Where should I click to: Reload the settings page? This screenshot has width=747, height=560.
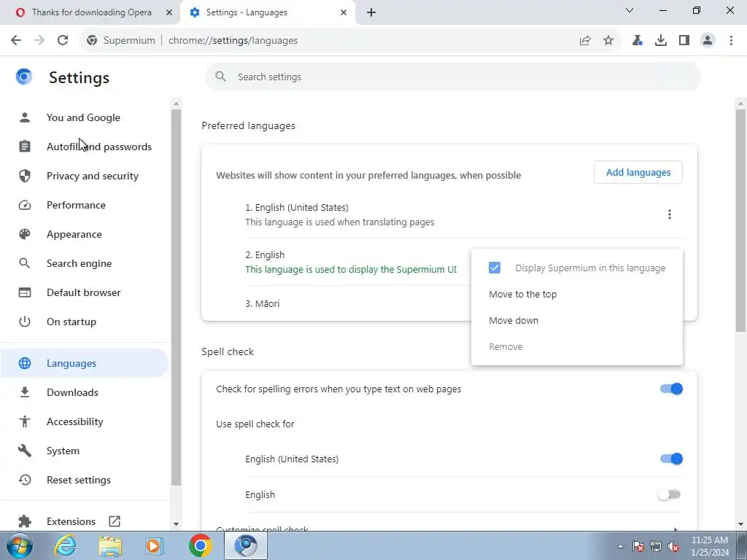click(63, 41)
